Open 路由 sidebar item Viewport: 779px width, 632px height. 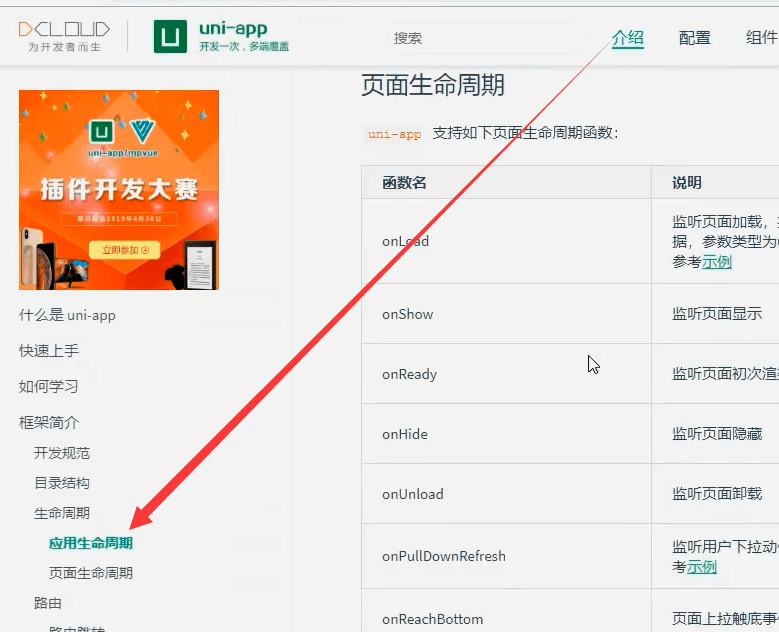[x=48, y=603]
